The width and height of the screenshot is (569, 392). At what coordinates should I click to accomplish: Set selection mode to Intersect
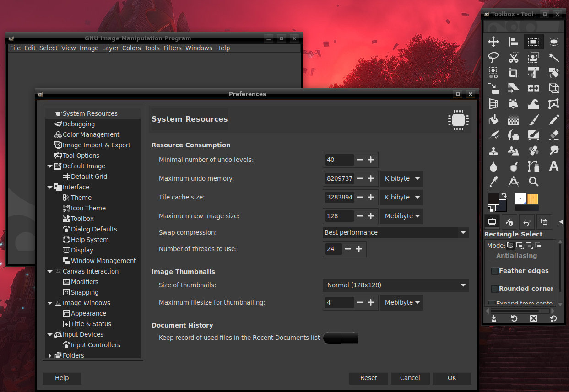point(538,246)
